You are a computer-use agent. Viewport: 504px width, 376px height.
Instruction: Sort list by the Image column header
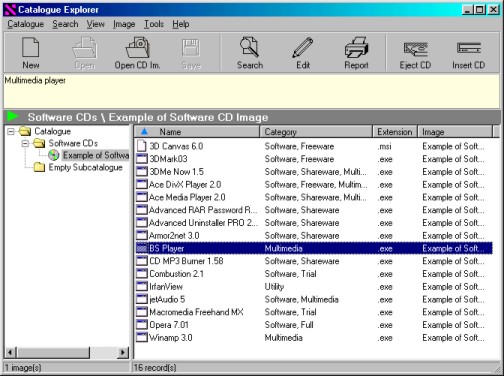click(455, 132)
